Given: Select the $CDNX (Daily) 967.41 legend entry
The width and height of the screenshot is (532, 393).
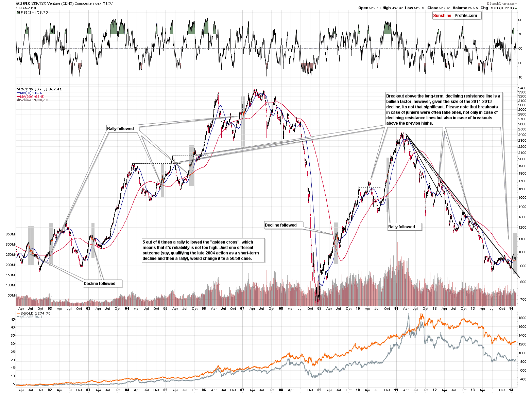Looking at the screenshot, I should 41,89.
